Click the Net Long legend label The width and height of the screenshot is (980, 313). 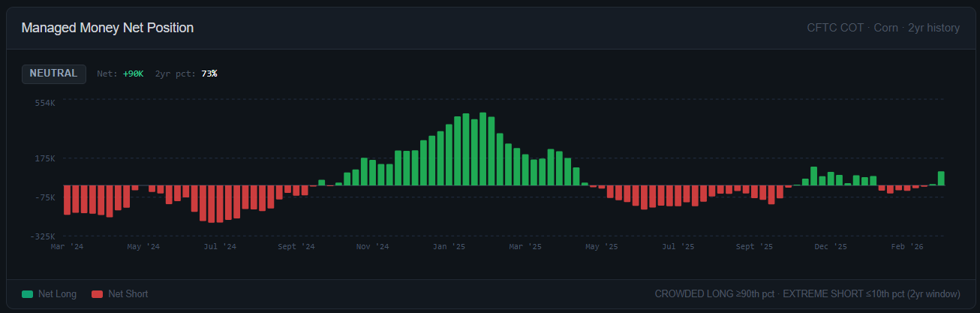point(57,294)
